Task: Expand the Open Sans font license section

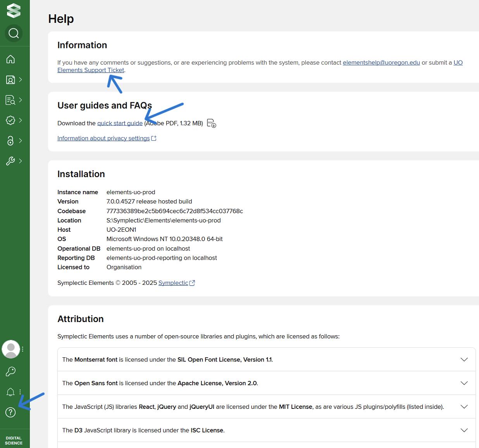Action: 464,383
